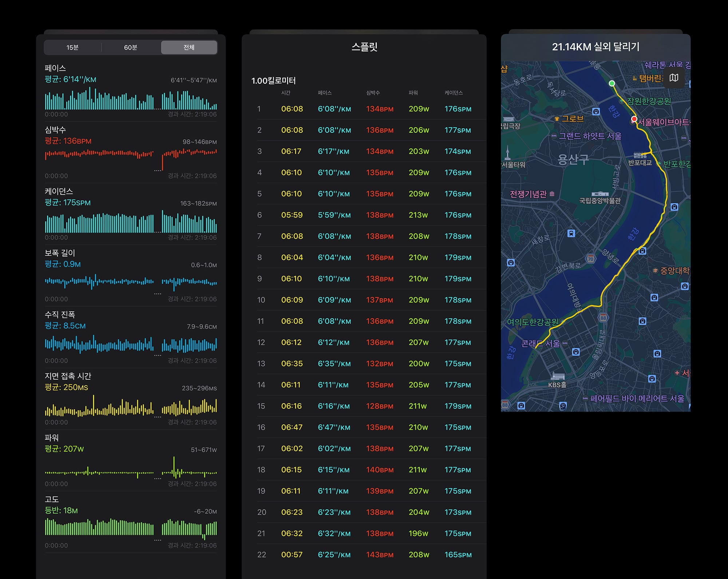Tap the 반포대교 bridge icon
Screen dimensions: 728x579
click(x=640, y=155)
